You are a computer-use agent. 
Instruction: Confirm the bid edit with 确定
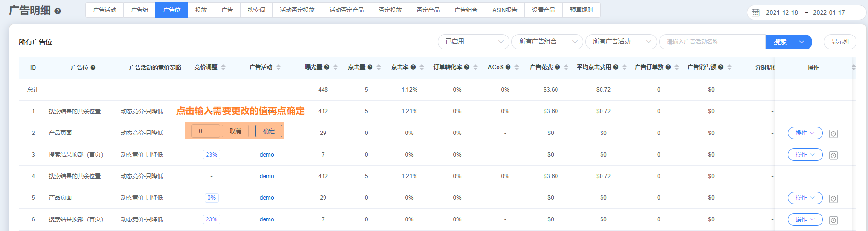click(x=269, y=131)
